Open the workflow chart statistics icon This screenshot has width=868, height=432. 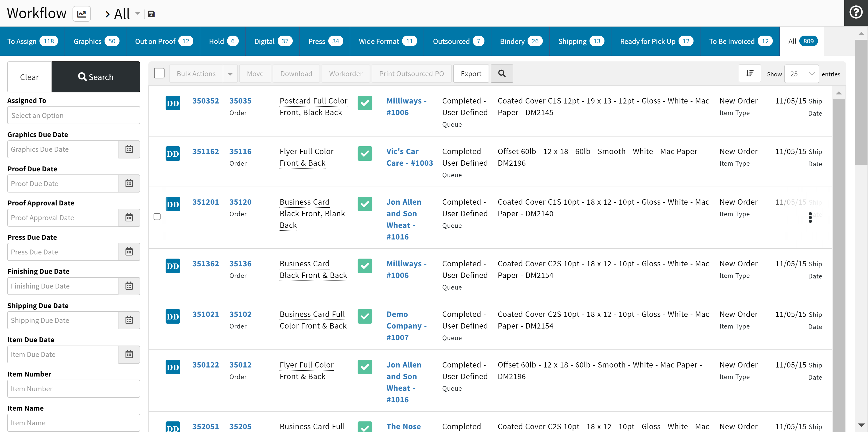[x=82, y=14]
